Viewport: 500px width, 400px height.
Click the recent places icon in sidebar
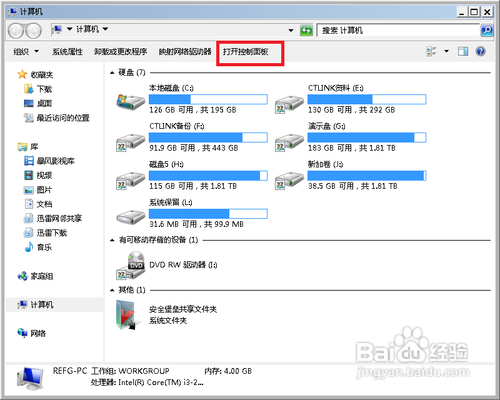point(29,118)
